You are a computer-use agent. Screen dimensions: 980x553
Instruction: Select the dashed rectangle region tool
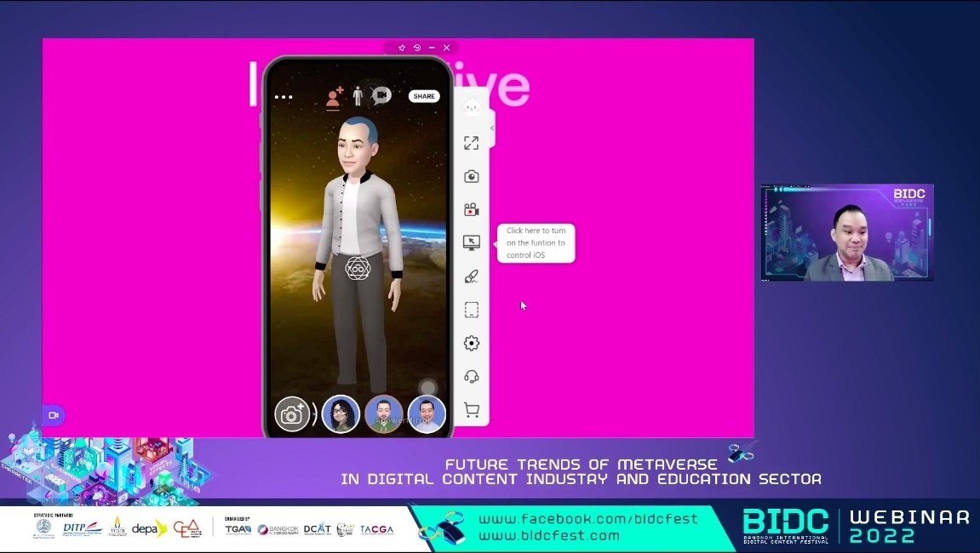coord(471,310)
